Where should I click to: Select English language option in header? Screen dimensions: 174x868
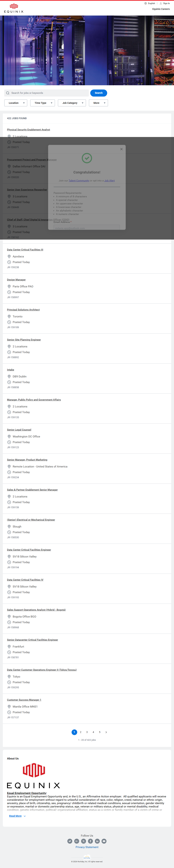151,3
